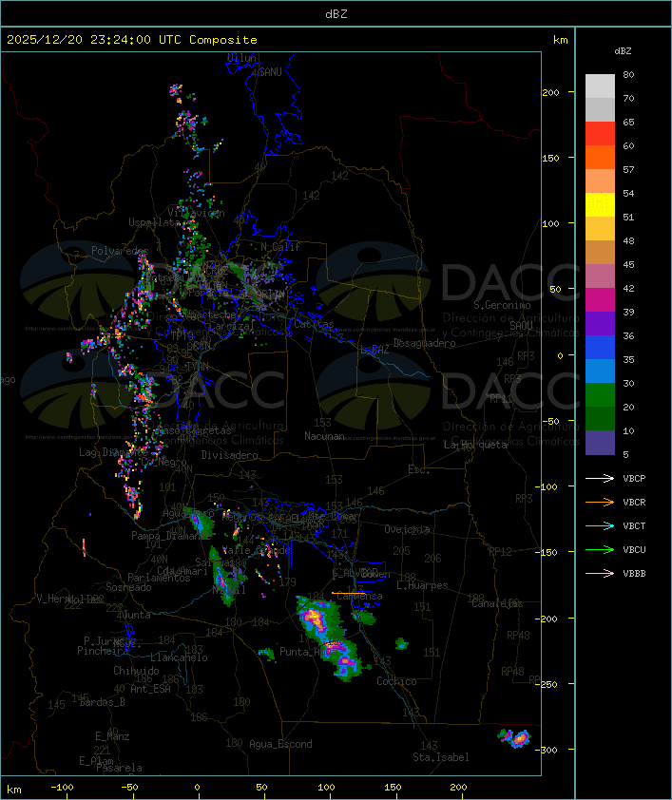Select the magenta 39 dBZ color swatch
This screenshot has width=672, height=800.
[x=600, y=300]
